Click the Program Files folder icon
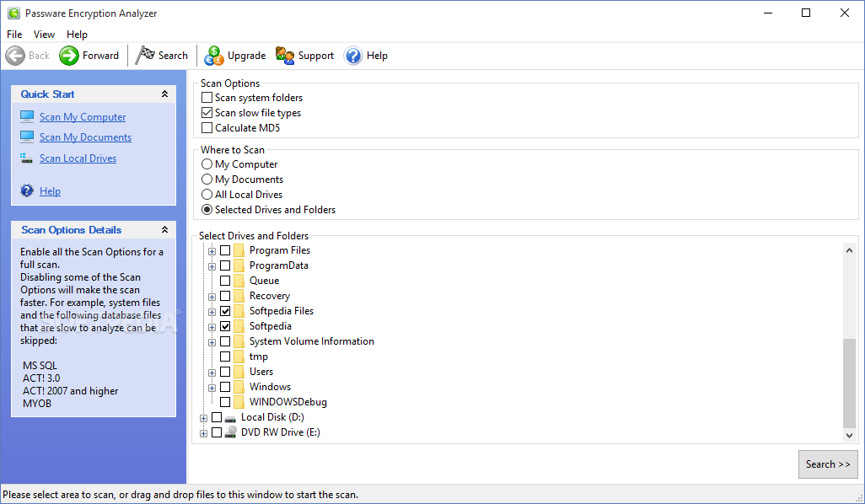865x504 pixels. click(x=239, y=250)
